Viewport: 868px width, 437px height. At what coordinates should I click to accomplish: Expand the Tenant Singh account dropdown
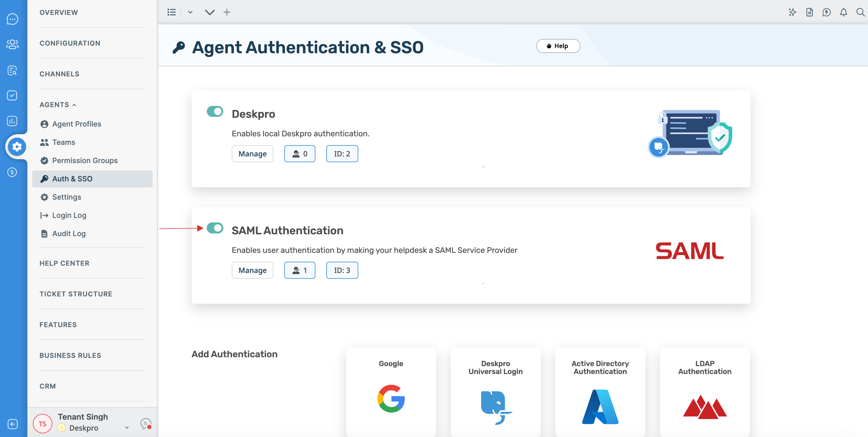(127, 428)
